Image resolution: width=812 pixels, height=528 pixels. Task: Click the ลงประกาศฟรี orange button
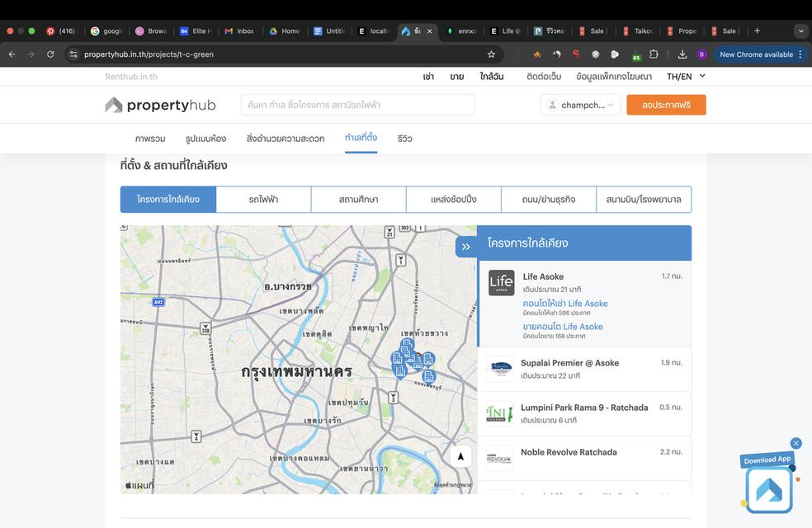666,105
